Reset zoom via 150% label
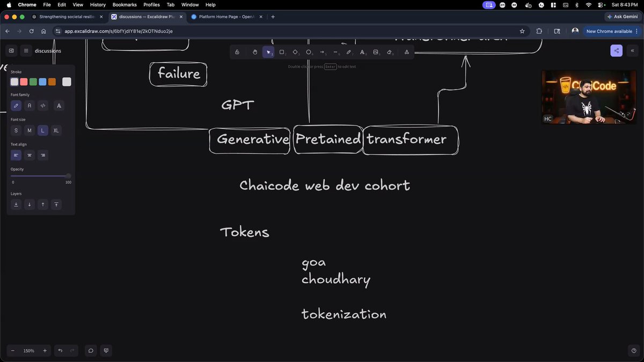The width and height of the screenshot is (644, 362). point(28,351)
